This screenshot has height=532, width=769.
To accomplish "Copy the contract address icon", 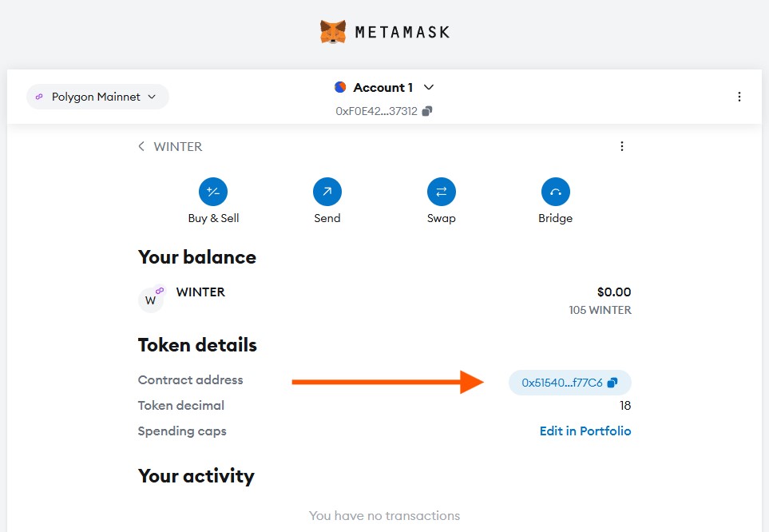I will click(x=612, y=383).
